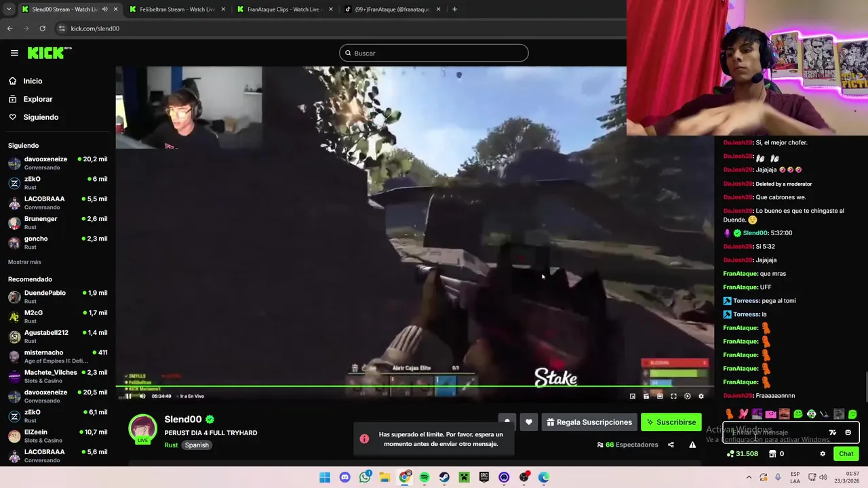Open the emoji picker in chat input
Screen dimensions: 868x488
[x=848, y=432]
